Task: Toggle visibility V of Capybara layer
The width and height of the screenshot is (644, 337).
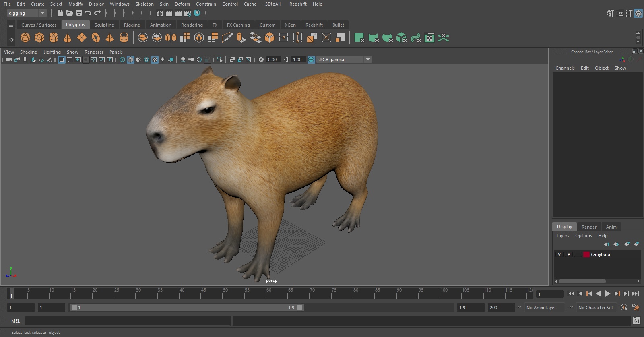Action: click(x=559, y=254)
